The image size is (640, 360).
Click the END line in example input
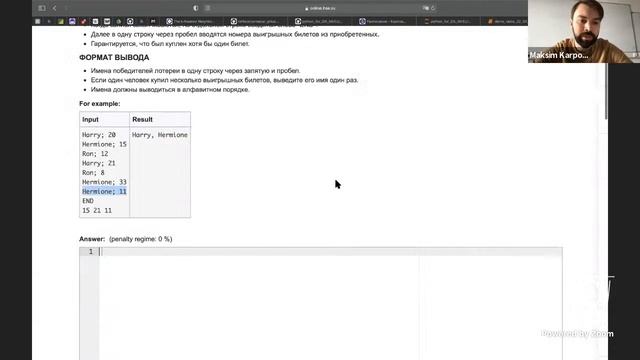click(88, 201)
